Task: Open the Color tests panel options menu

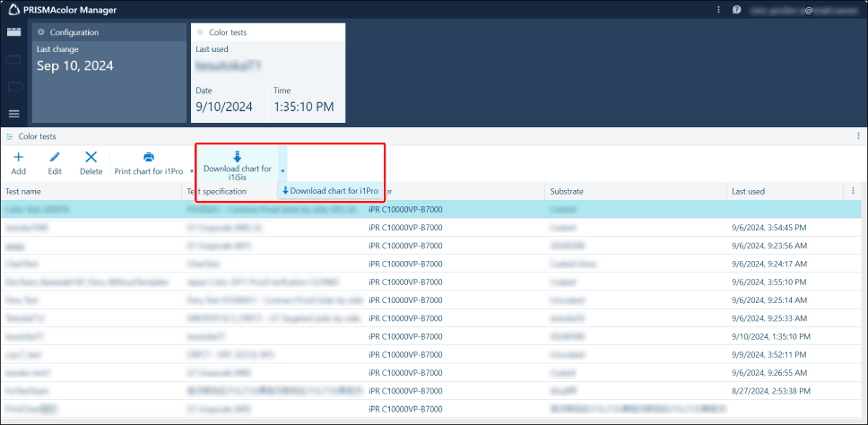Action: [858, 136]
